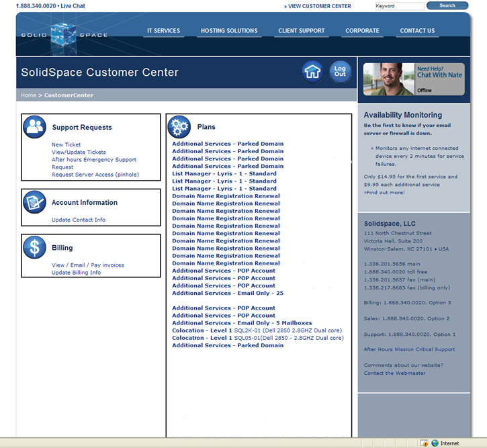Click the Billing dollar sign icon

(x=34, y=247)
